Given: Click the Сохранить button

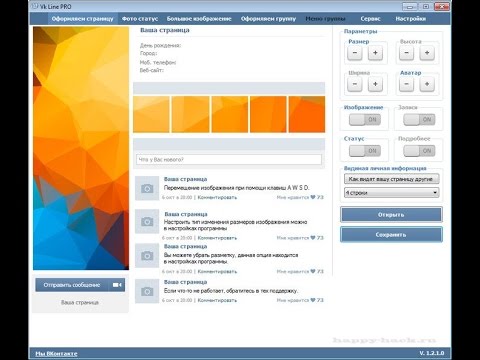Looking at the screenshot, I should [x=391, y=235].
